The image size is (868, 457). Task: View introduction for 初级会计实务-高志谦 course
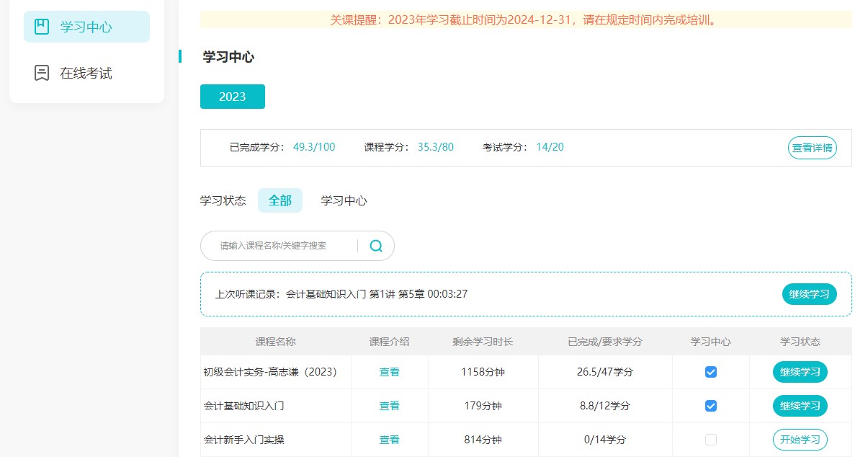coord(389,372)
